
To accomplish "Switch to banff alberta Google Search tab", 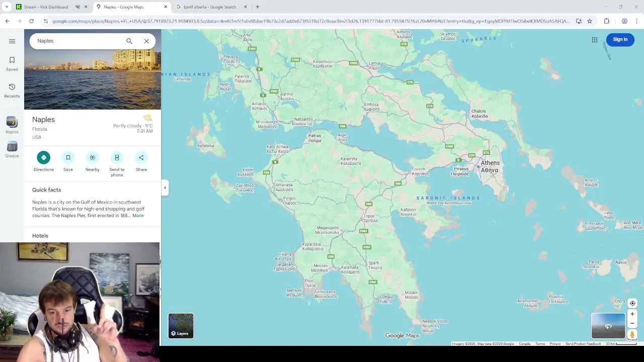I will click(210, 7).
